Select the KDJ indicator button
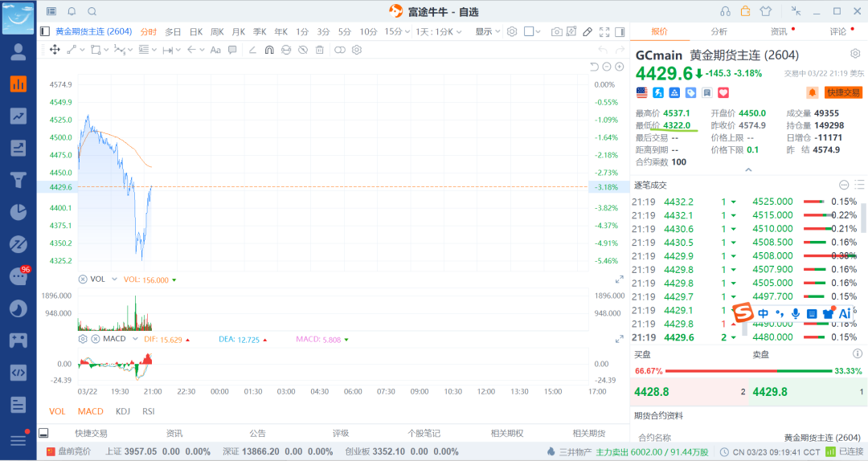 click(x=123, y=411)
